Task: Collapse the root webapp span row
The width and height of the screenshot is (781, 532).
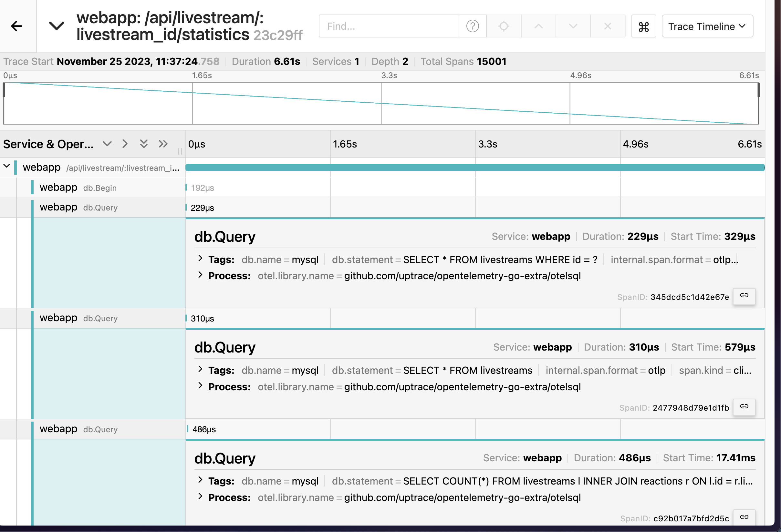Action: pyautogui.click(x=7, y=166)
